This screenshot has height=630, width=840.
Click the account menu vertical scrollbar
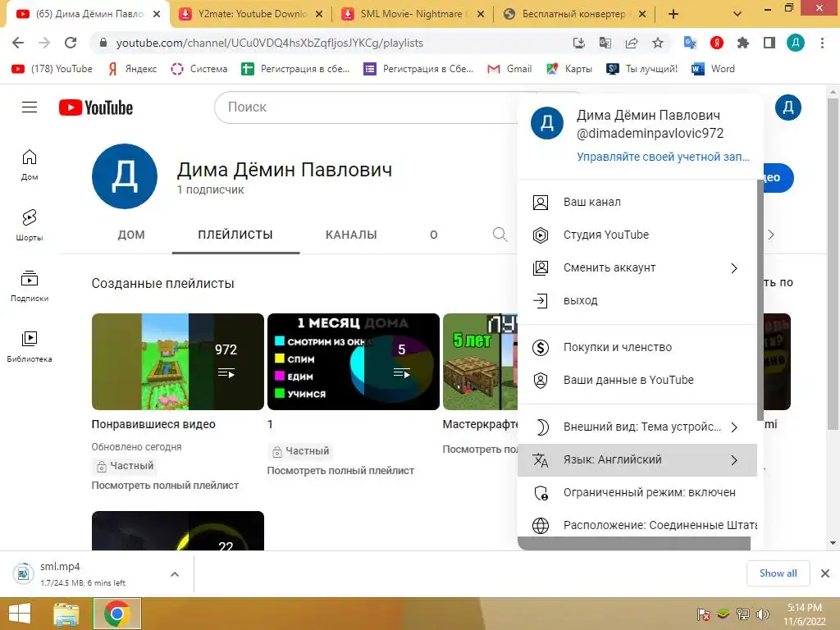click(x=760, y=300)
